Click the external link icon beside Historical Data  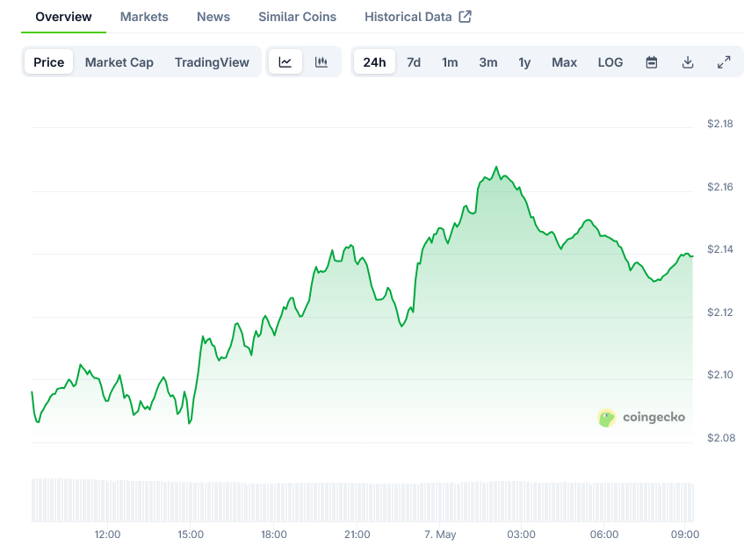click(x=465, y=17)
